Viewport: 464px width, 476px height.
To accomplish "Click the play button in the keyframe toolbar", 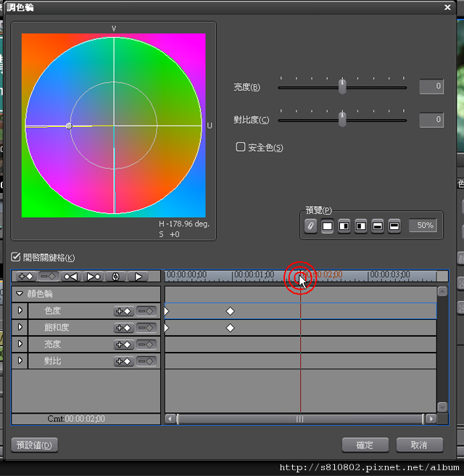I will coord(138,276).
